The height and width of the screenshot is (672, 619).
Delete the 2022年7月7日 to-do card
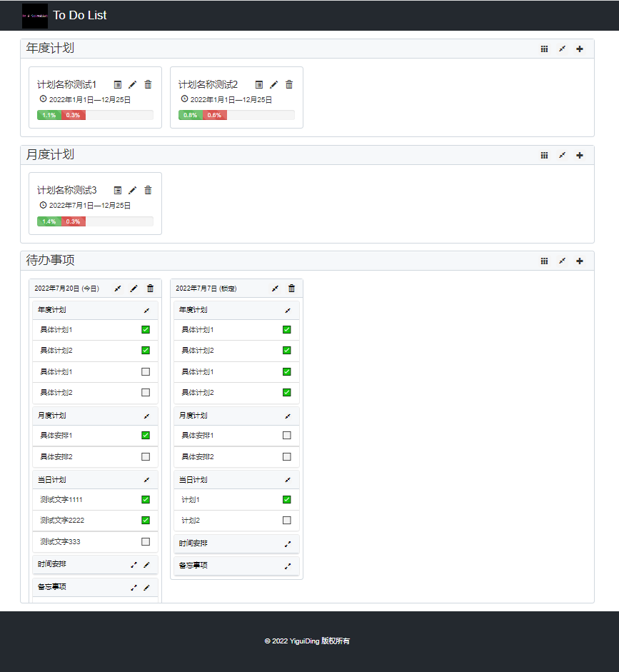click(x=291, y=289)
